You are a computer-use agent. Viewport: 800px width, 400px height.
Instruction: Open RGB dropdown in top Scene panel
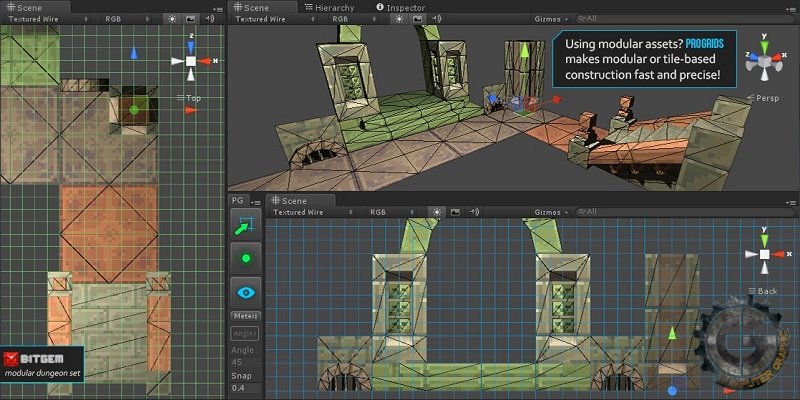(354, 19)
